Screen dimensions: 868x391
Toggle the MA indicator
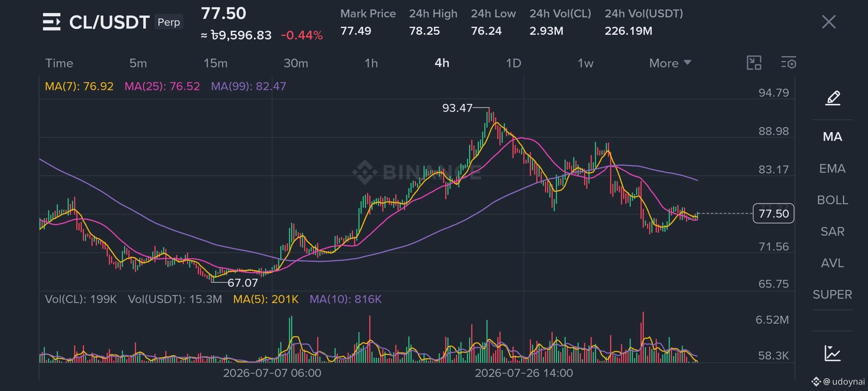point(833,136)
